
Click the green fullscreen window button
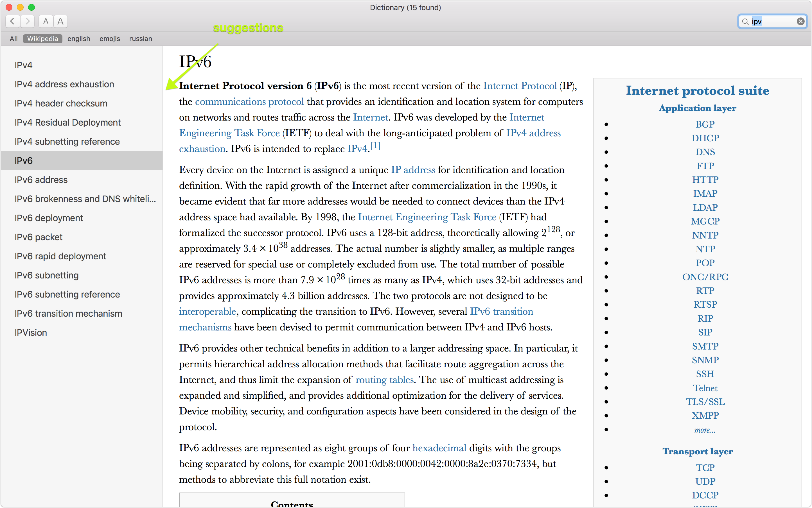31,7
